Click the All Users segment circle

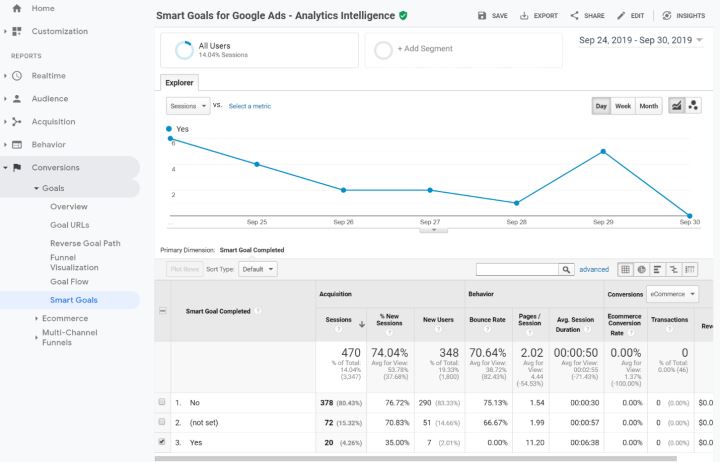click(184, 50)
